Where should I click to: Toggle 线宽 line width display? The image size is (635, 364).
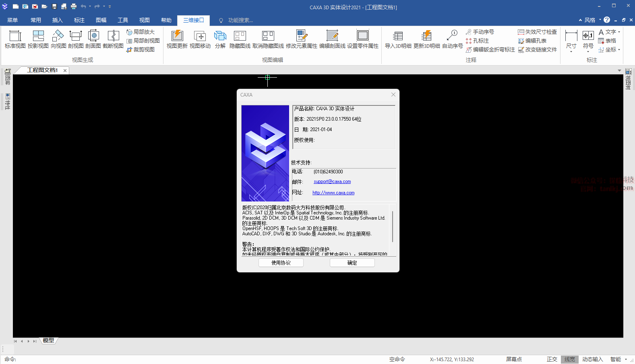coord(569,359)
